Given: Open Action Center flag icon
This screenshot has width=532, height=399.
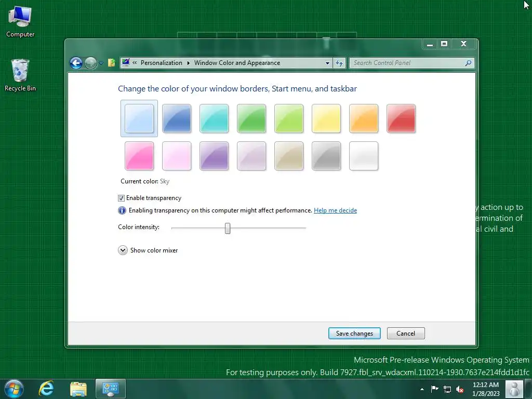Looking at the screenshot, I should point(435,389).
